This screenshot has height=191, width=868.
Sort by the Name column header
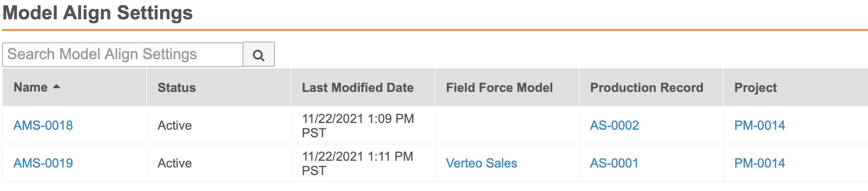pyautogui.click(x=31, y=87)
